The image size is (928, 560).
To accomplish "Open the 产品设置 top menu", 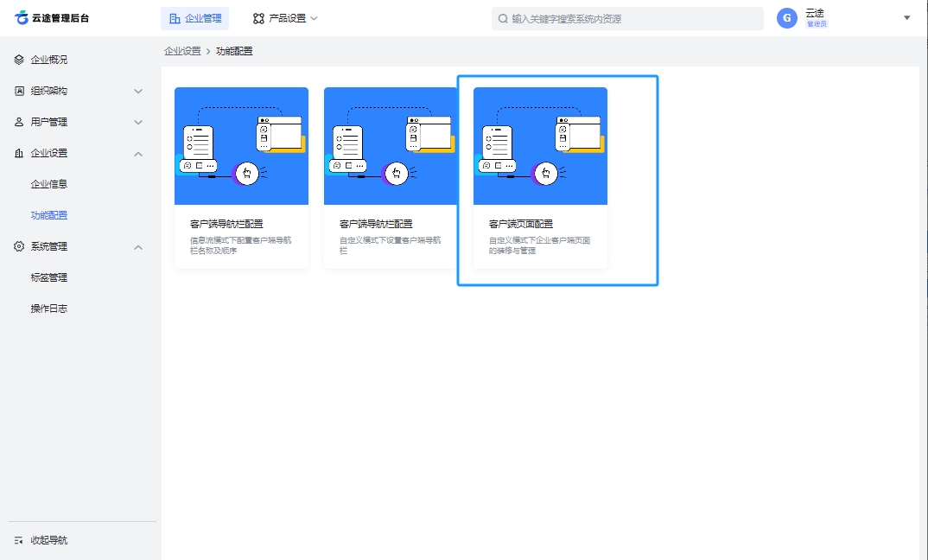I will point(285,19).
